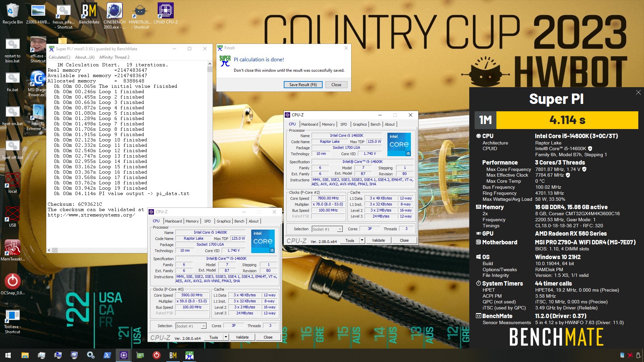The image size is (644, 362).
Task: Open the settings gear taskbar icon
Action: tap(91, 355)
